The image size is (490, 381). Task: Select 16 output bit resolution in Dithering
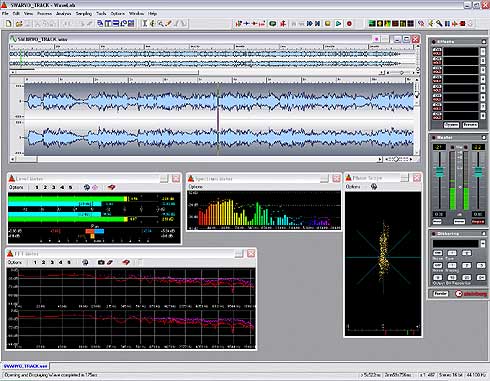tap(452, 277)
